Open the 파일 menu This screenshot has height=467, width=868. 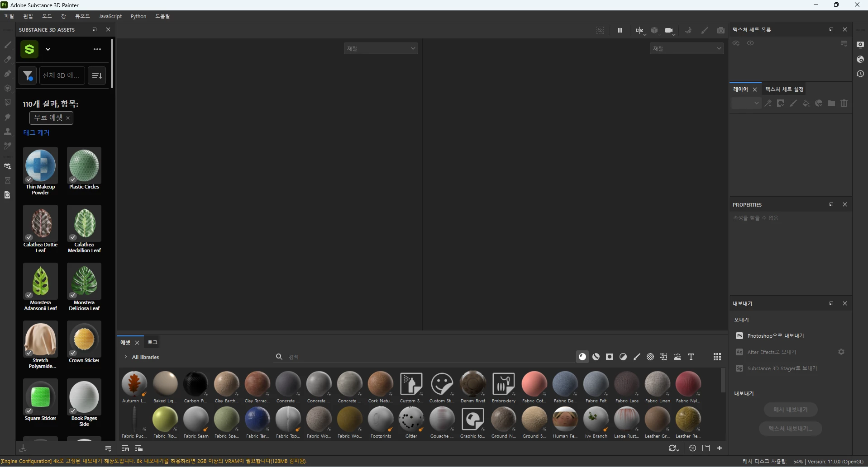click(x=9, y=16)
